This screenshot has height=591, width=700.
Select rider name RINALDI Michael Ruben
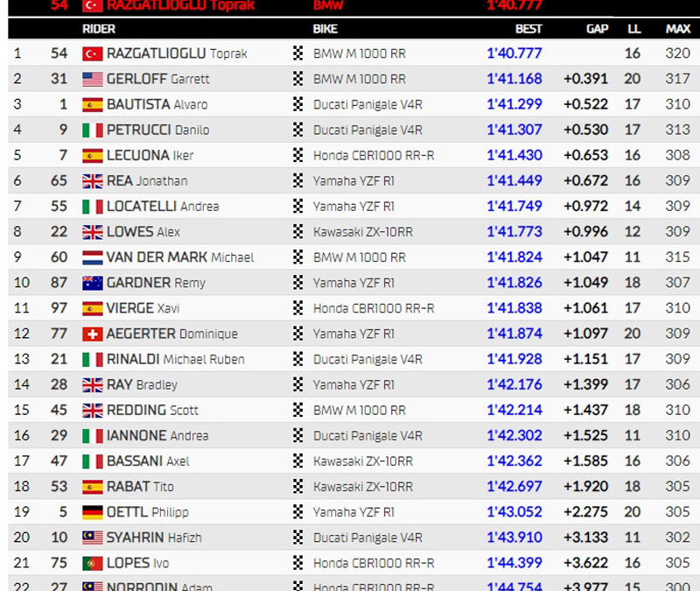pyautogui.click(x=176, y=359)
